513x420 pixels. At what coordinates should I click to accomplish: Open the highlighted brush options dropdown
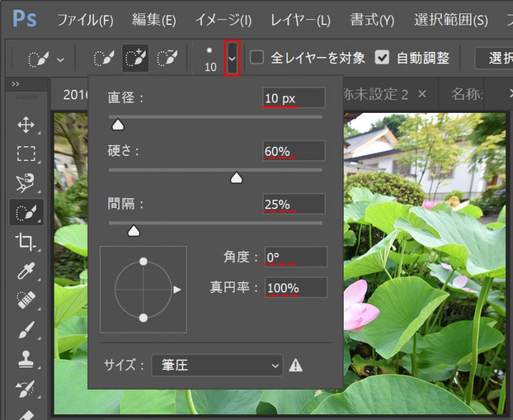(232, 58)
